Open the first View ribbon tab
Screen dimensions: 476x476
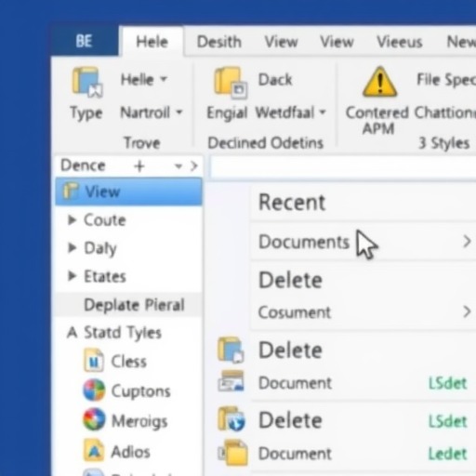click(281, 42)
